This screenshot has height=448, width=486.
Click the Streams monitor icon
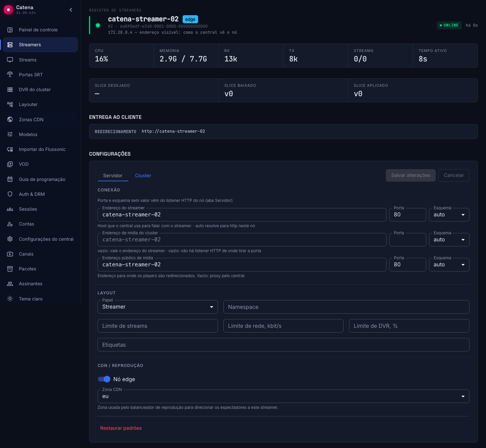coord(10,60)
